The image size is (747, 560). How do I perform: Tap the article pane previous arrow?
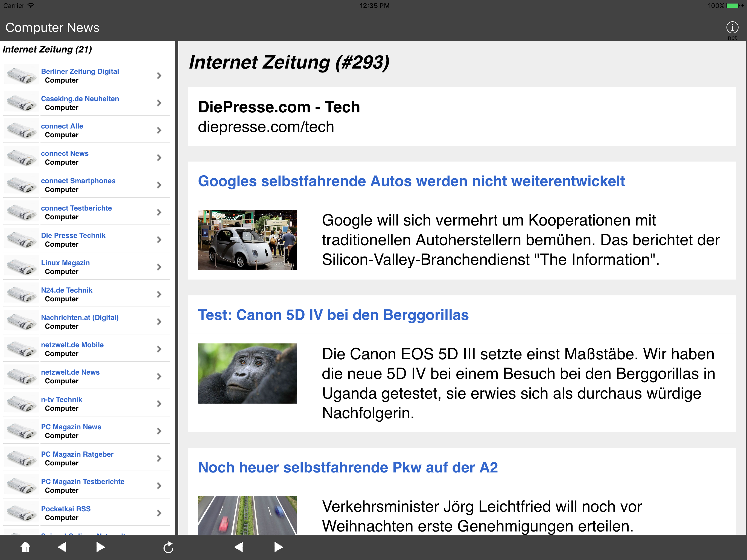click(239, 547)
